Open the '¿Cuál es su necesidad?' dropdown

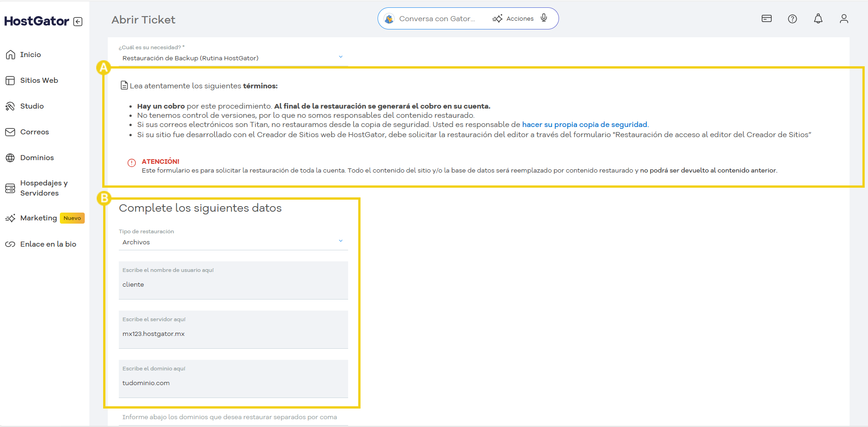(341, 56)
